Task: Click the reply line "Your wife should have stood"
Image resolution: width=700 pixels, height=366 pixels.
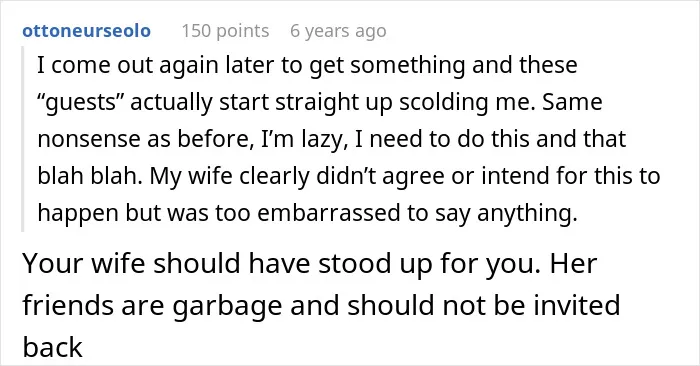Action: pos(309,263)
